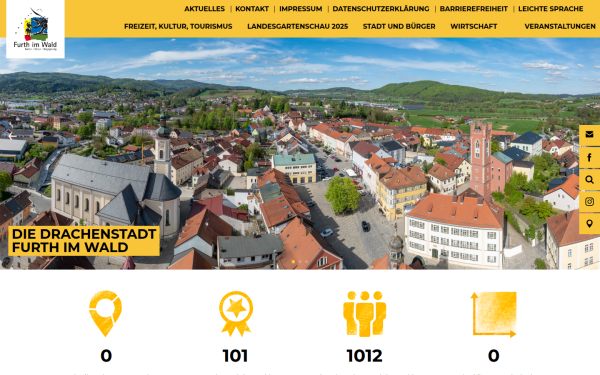Click the 0 under the area square
The width and height of the screenshot is (600, 375).
pos(494,356)
